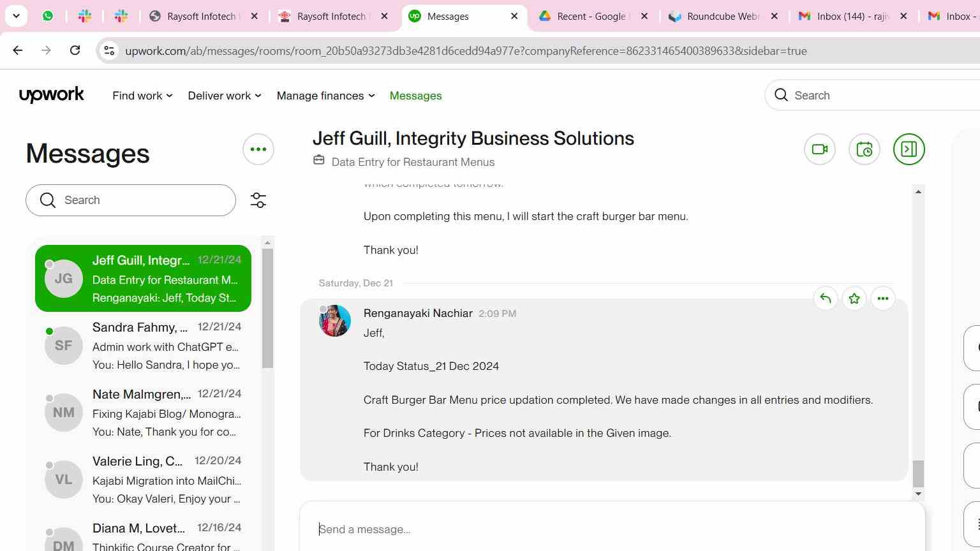Expand the Manage finances menu
The height and width of the screenshot is (551, 980).
[x=325, y=96]
